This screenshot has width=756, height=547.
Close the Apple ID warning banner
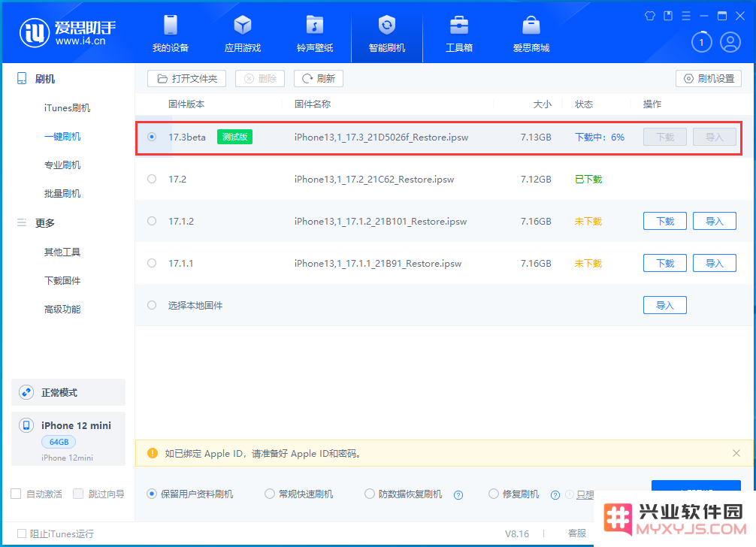(x=736, y=453)
